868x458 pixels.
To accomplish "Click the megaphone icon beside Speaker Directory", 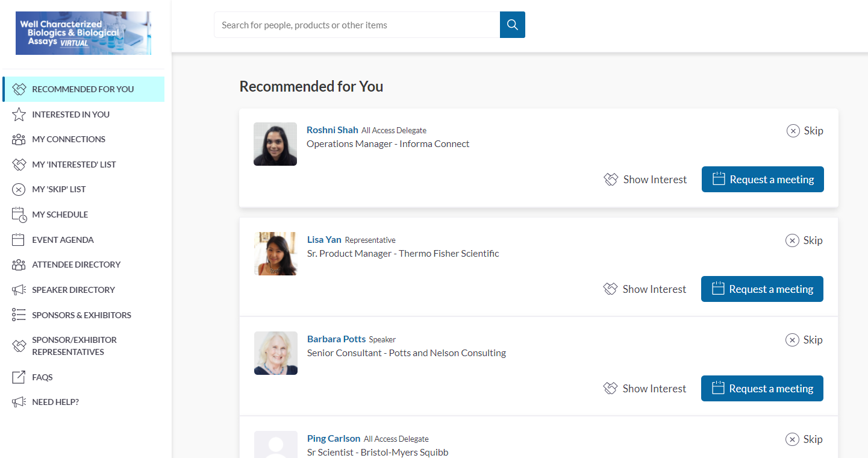I will (19, 290).
